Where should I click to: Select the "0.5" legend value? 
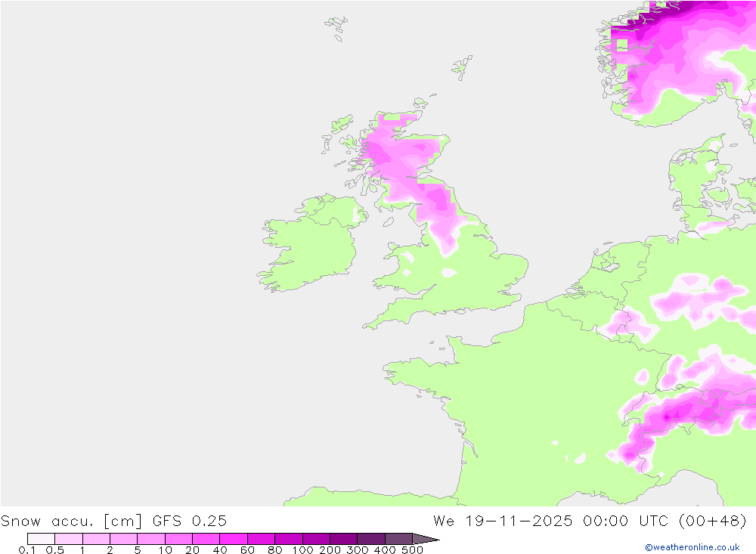[x=55, y=550]
